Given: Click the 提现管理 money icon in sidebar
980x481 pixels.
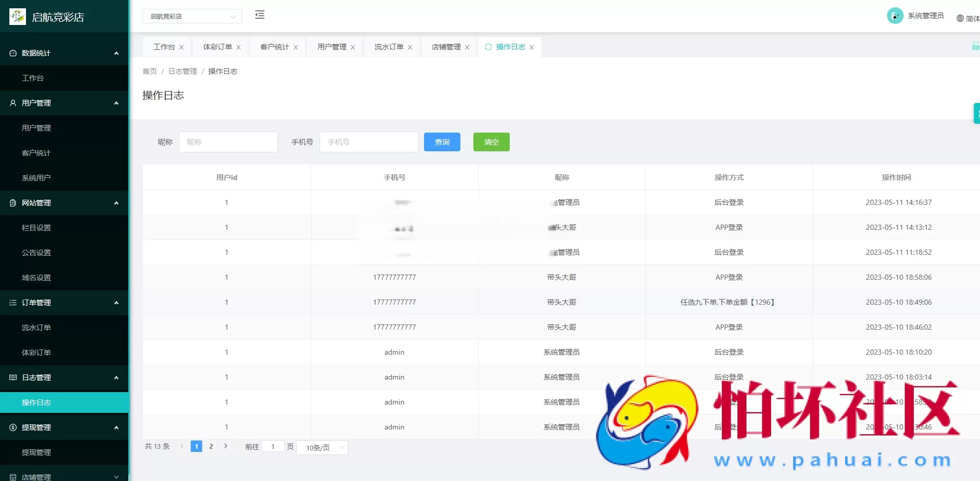Looking at the screenshot, I should [x=12, y=427].
